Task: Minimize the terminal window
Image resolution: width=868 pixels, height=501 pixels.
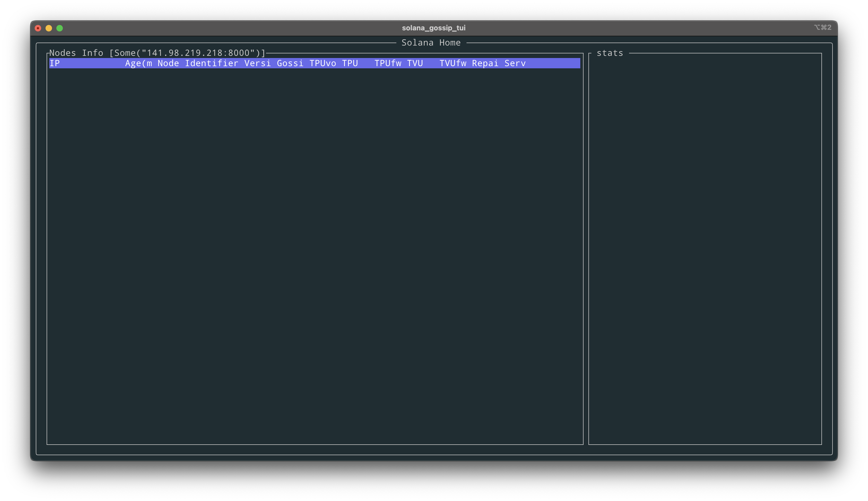Action: pyautogui.click(x=49, y=28)
